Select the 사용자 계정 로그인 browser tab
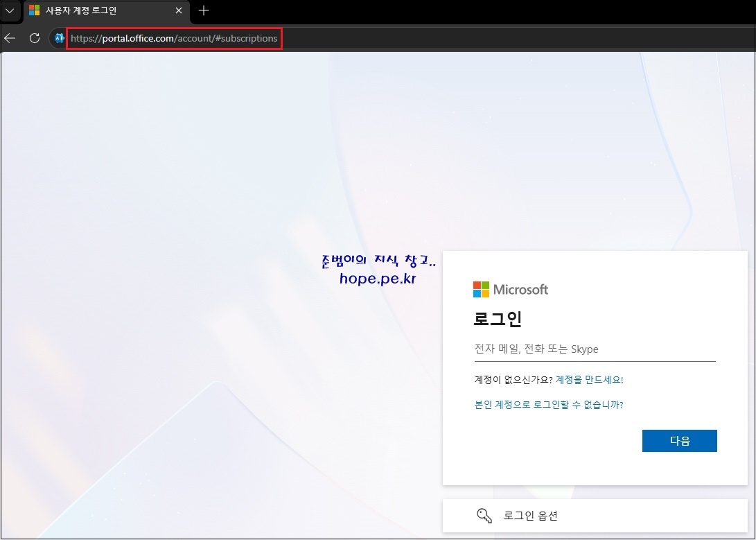The image size is (756, 540). pos(106,10)
